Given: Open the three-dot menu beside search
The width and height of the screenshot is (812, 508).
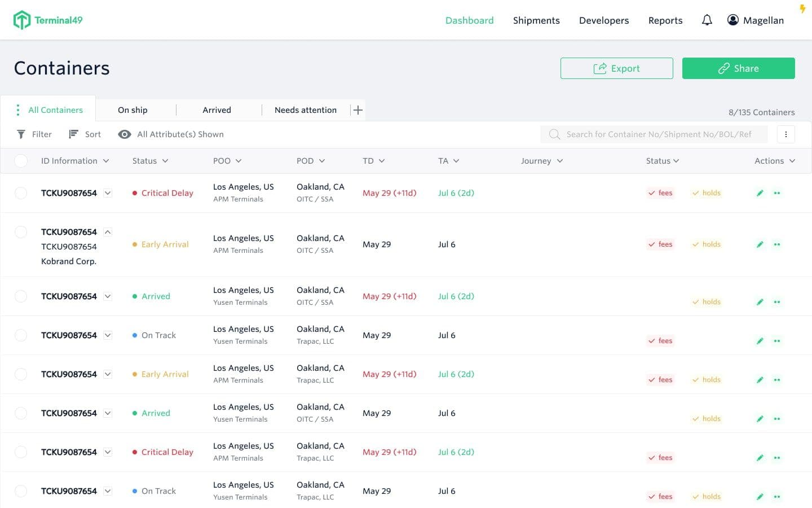Looking at the screenshot, I should (785, 134).
